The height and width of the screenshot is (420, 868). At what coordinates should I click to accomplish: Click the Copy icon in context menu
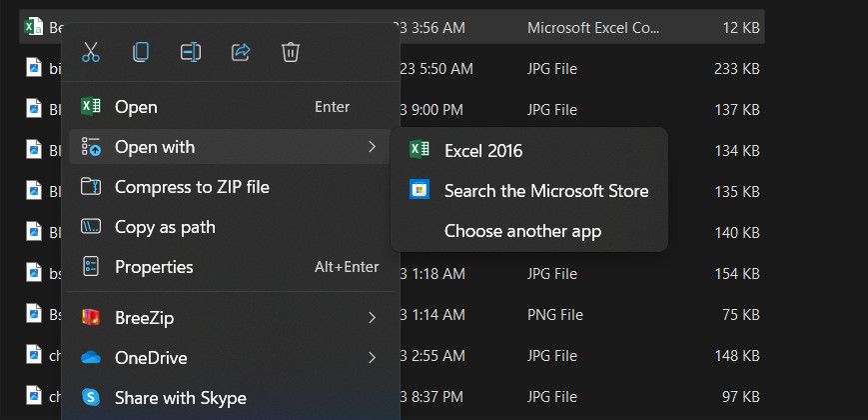pyautogui.click(x=141, y=52)
